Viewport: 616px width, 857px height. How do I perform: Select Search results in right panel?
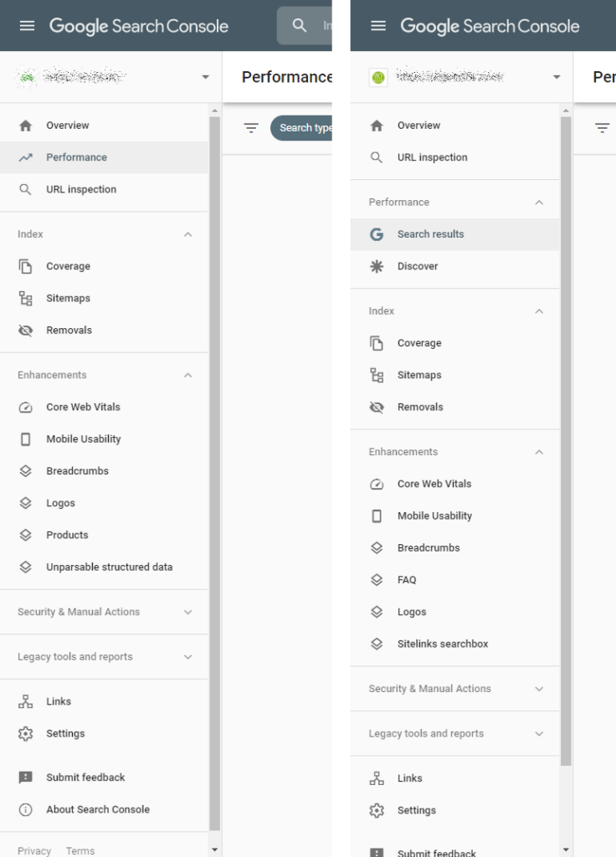[454, 234]
